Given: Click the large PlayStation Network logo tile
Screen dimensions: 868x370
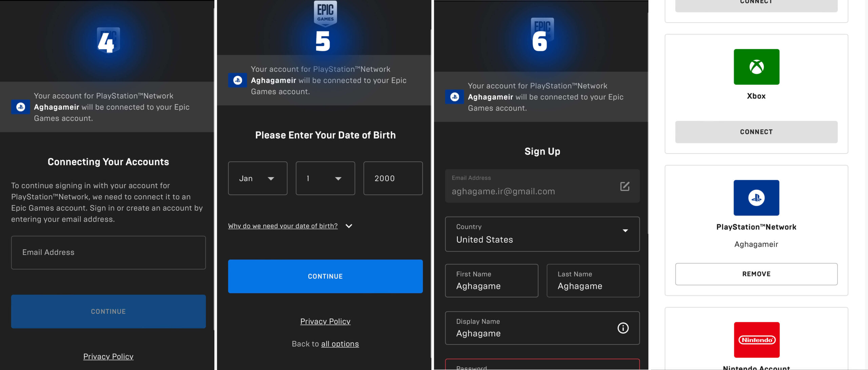Looking at the screenshot, I should click(756, 198).
